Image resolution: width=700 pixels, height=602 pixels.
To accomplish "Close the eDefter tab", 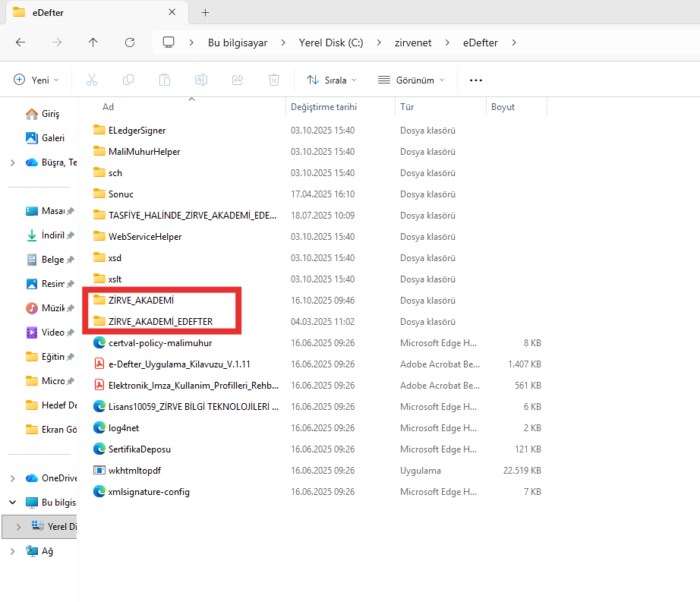I will (172, 12).
